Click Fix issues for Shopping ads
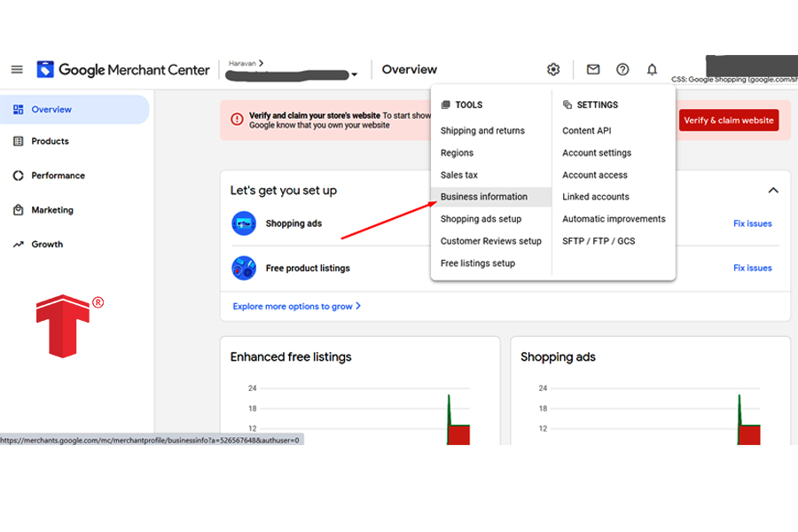Viewport: 798px width, 532px height. click(752, 223)
